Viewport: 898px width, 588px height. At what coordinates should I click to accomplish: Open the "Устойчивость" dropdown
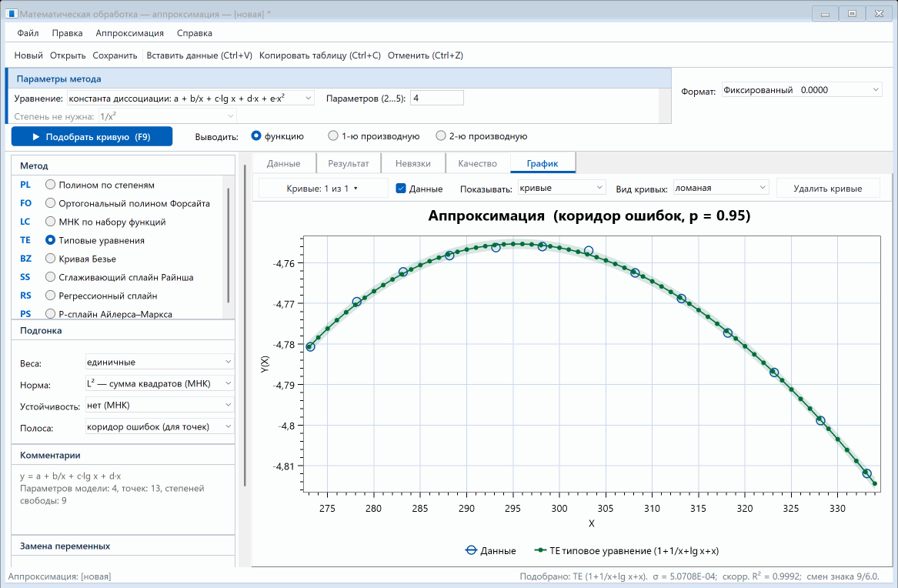[x=159, y=406]
